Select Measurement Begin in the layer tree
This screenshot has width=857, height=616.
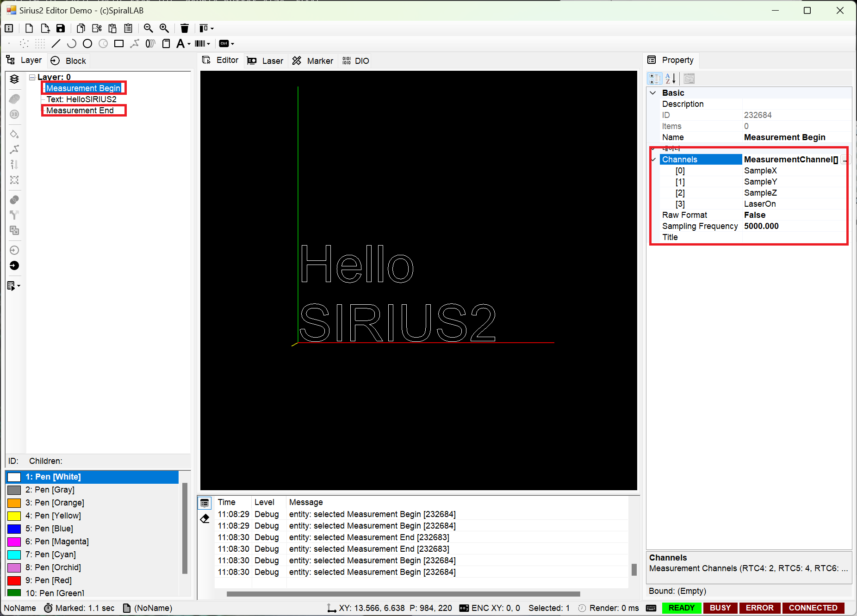click(x=83, y=88)
